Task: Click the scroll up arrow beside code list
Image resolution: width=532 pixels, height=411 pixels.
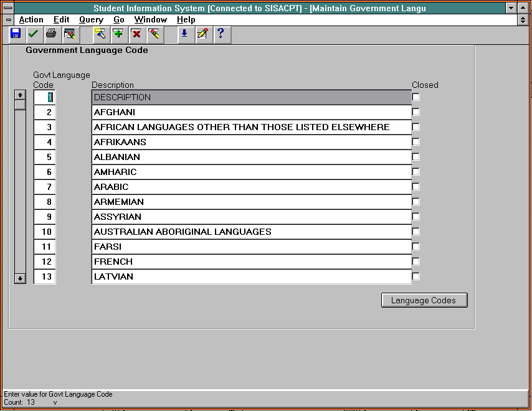Action: (20, 95)
